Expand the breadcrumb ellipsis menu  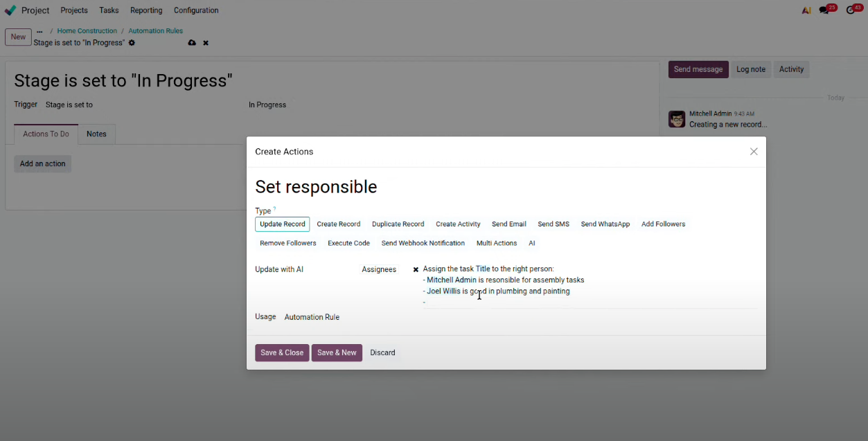pos(39,31)
